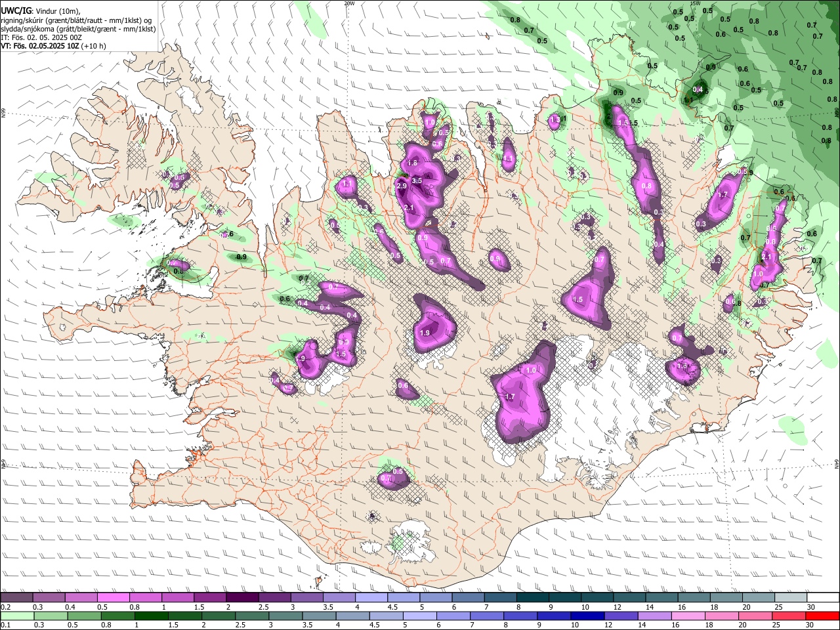Click the "IT: Fös. 02. 05. 2025 00Z" line
The image size is (840, 630).
(x=41, y=37)
